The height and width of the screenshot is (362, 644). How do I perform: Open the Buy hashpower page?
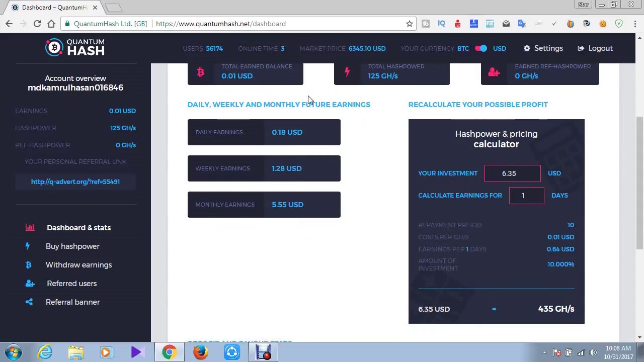(x=72, y=246)
